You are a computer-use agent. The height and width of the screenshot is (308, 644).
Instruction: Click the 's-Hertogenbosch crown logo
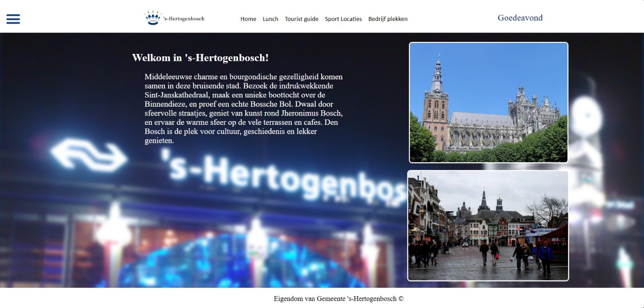(174, 18)
